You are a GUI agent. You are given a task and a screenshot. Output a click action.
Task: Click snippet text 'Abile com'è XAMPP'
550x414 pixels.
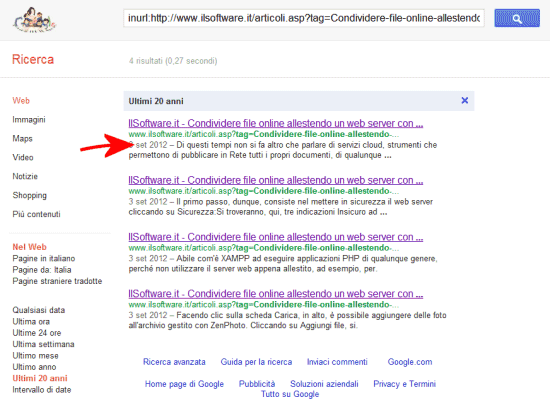pos(213,259)
